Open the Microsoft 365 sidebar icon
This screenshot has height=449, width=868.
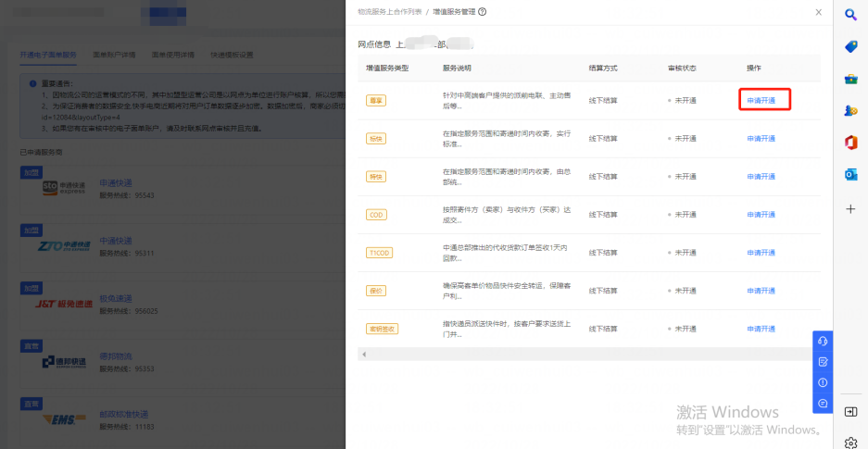[850, 142]
